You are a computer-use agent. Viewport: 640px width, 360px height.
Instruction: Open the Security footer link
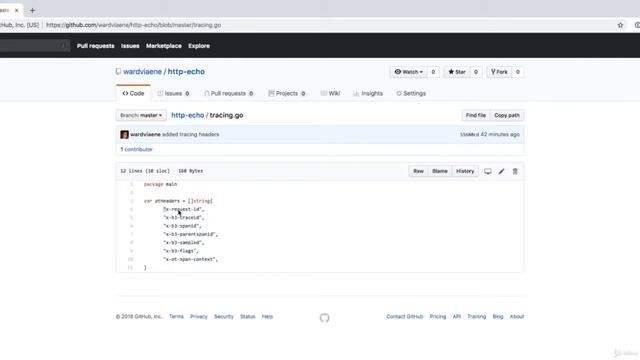pos(224,316)
